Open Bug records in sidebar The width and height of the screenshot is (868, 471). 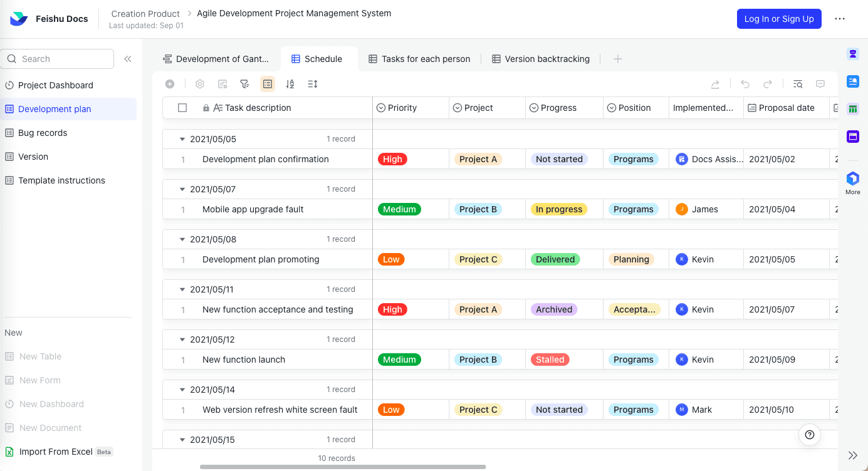(x=68, y=133)
